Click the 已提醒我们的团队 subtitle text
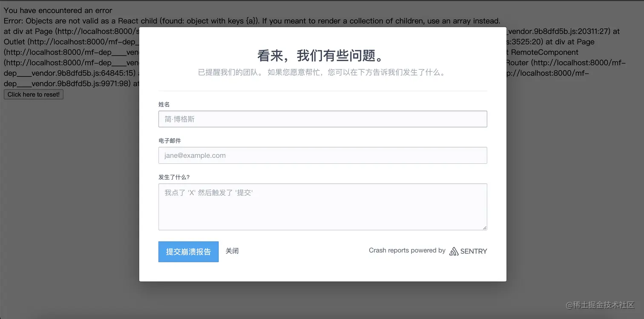644x319 pixels. coord(322,73)
